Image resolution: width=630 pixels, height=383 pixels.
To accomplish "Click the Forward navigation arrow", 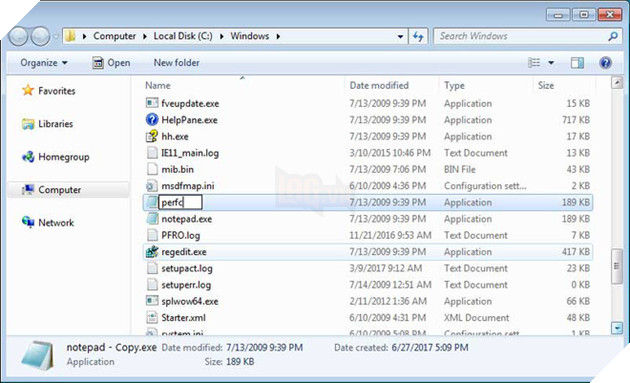I will [40, 37].
